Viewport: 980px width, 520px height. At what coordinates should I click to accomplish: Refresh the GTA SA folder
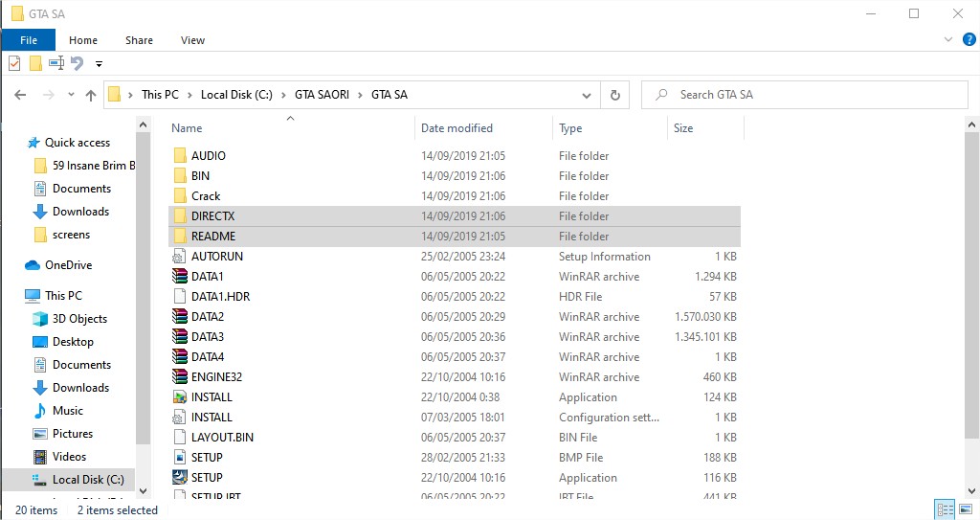[x=615, y=95]
